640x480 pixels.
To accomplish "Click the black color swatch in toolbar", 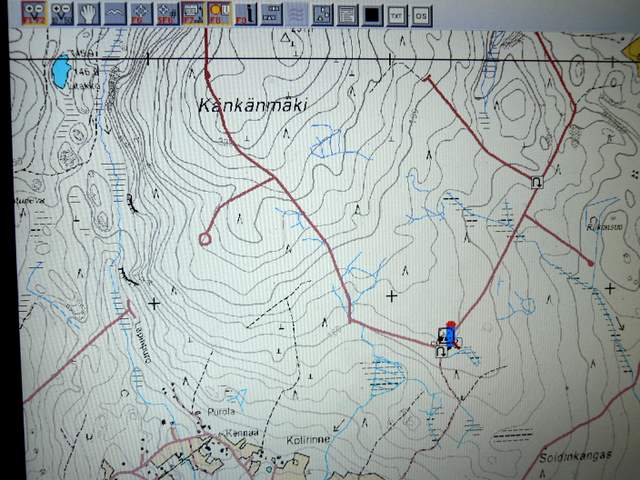I will pyautogui.click(x=372, y=14).
